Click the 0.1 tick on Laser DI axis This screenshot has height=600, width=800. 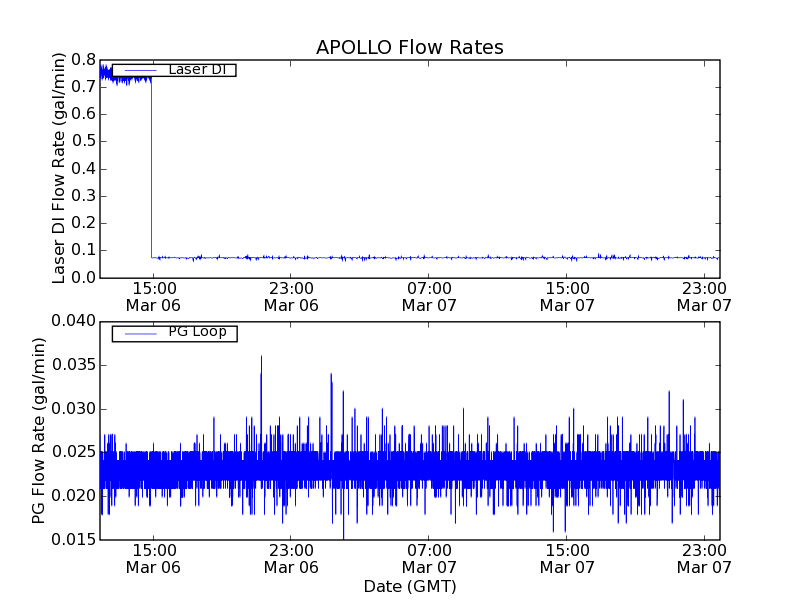(x=84, y=251)
